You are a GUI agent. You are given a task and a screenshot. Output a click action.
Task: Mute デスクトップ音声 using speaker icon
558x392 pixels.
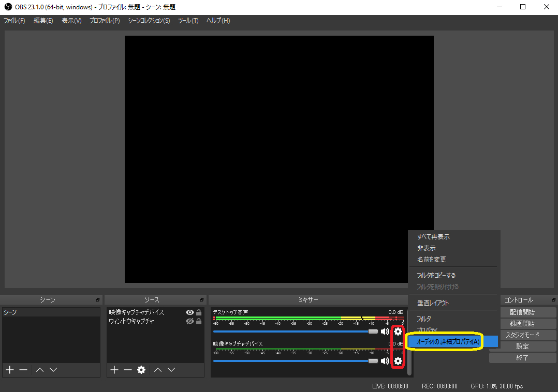385,331
